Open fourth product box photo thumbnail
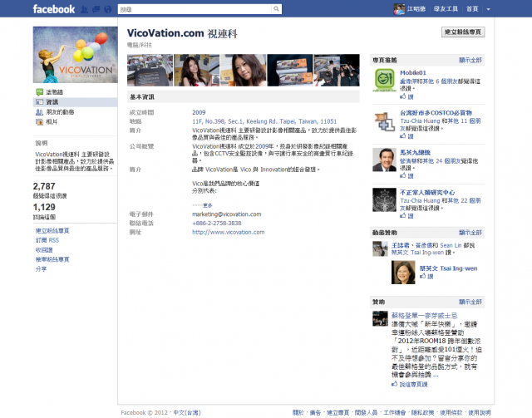 click(290, 71)
